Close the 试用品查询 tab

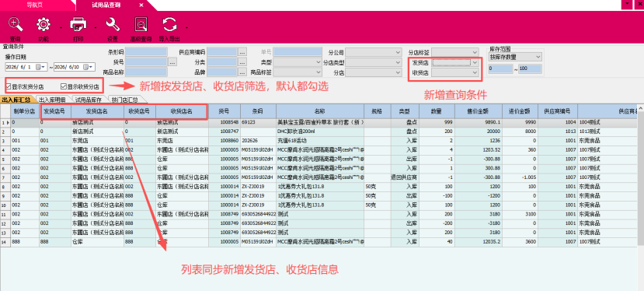pos(141,5)
